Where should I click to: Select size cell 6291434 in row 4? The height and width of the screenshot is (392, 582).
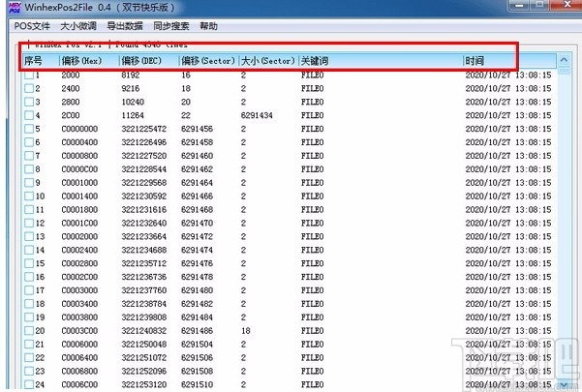[x=257, y=115]
